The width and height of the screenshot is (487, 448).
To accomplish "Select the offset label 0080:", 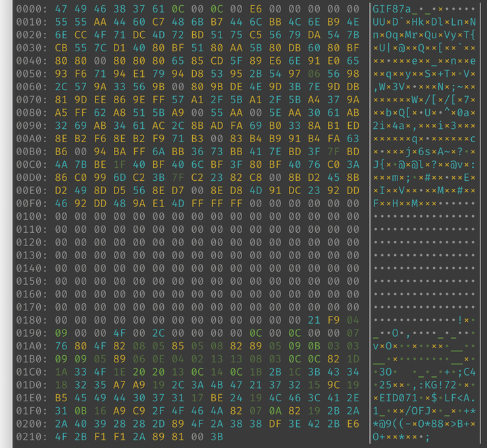I will pos(32,113).
